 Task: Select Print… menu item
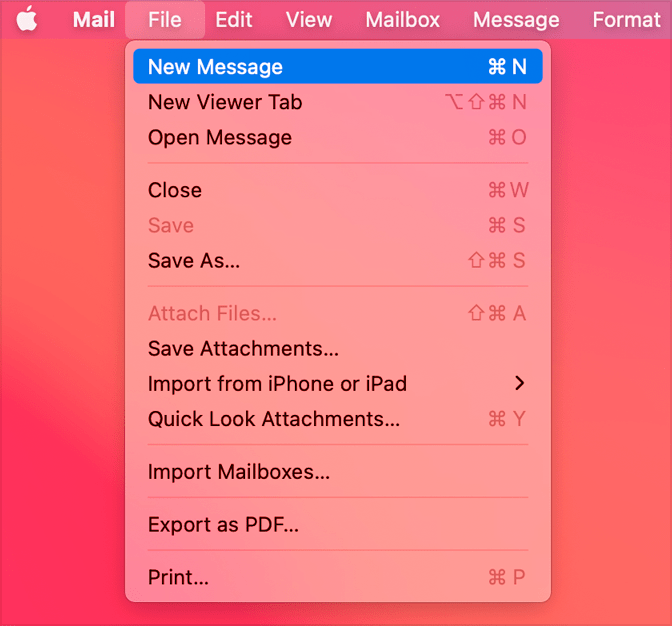(338, 577)
